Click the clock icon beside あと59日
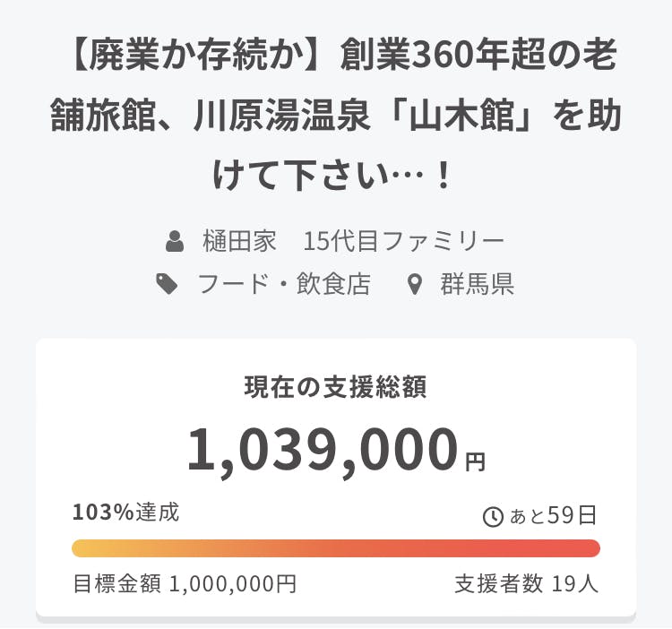The height and width of the screenshot is (629, 672). click(493, 516)
